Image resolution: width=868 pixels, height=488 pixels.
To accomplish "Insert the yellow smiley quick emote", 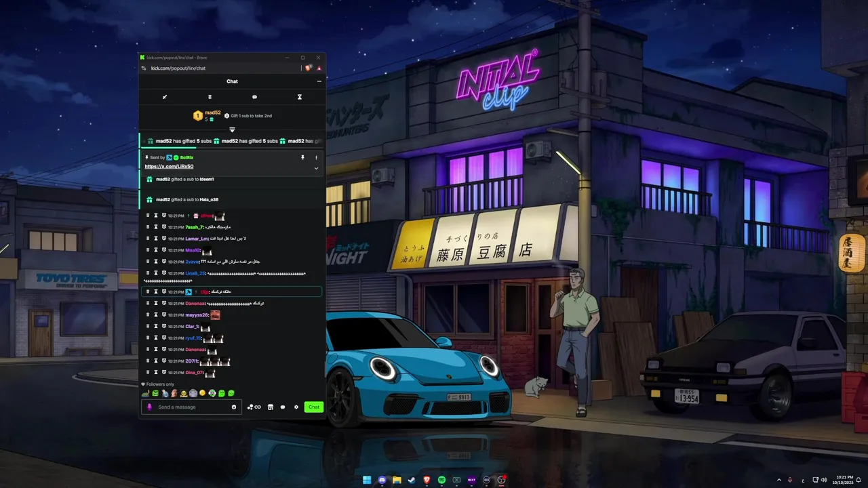I will click(202, 393).
